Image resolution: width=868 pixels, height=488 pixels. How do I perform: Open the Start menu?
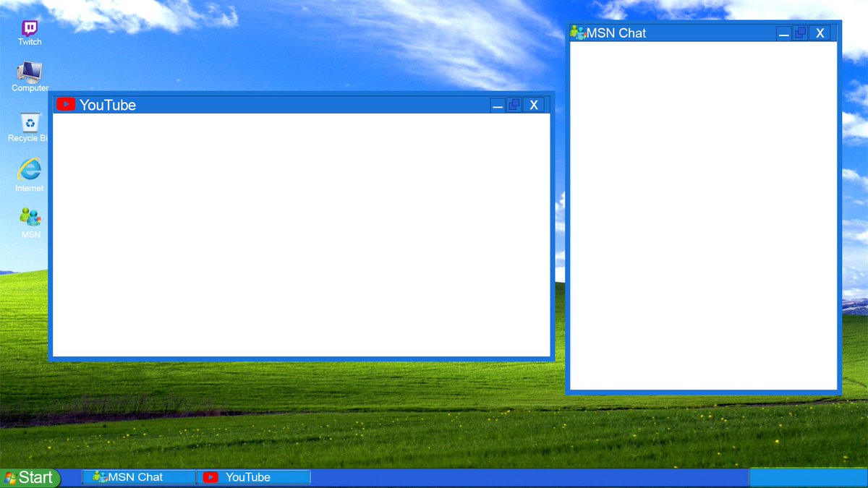tap(30, 478)
